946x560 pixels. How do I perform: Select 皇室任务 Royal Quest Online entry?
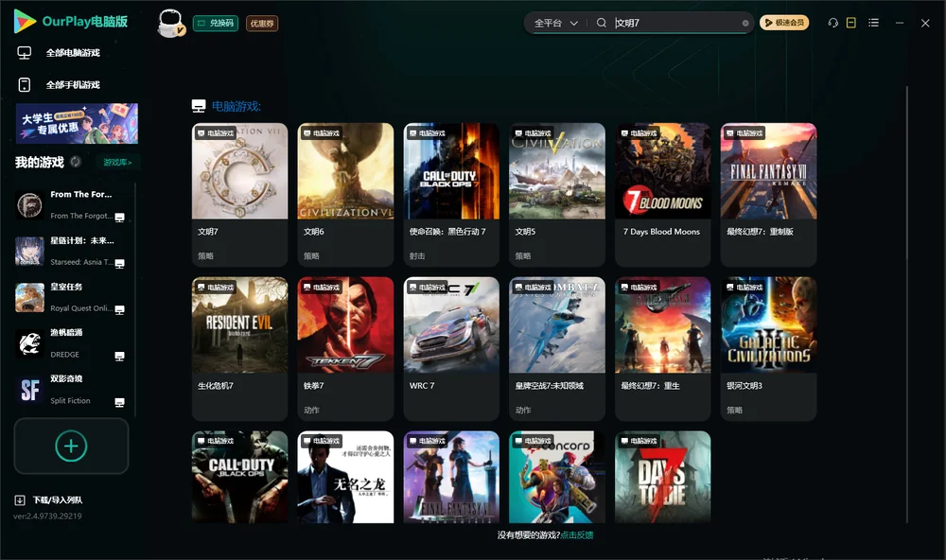coord(71,297)
